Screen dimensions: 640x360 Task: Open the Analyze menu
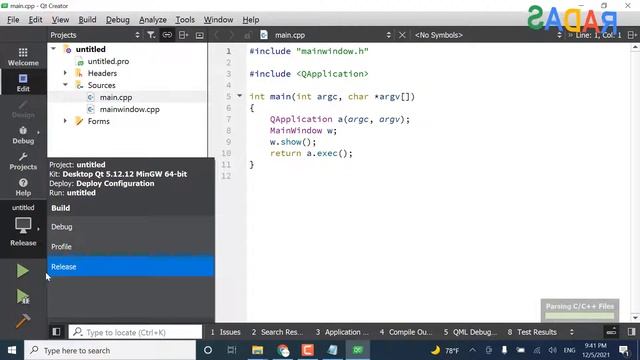153,20
